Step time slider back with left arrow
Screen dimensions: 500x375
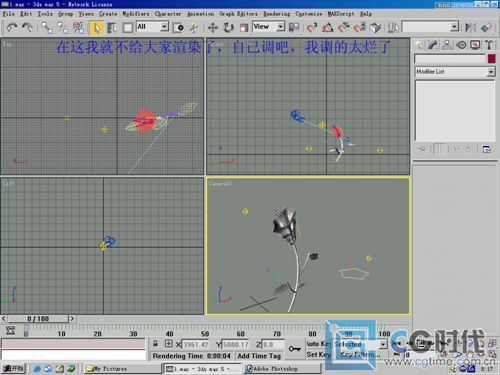pos(4,319)
